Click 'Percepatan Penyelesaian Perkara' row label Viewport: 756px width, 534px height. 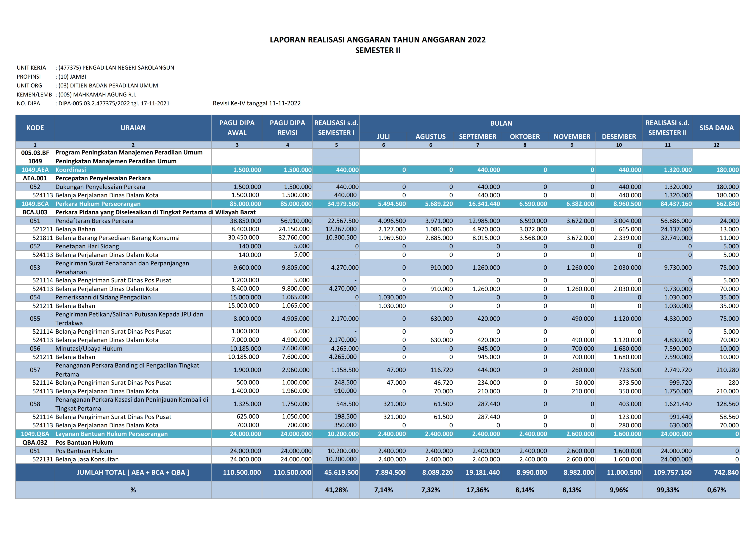[103, 178]
